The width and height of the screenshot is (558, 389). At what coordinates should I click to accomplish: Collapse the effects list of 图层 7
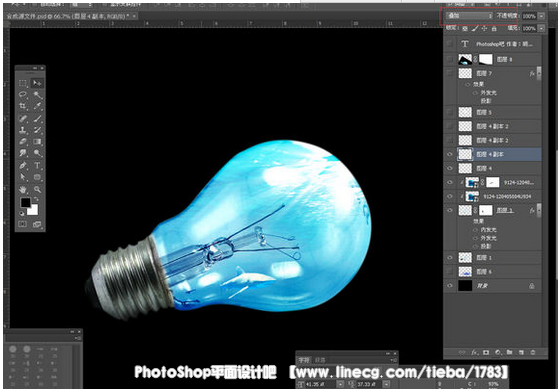pyautogui.click(x=539, y=72)
